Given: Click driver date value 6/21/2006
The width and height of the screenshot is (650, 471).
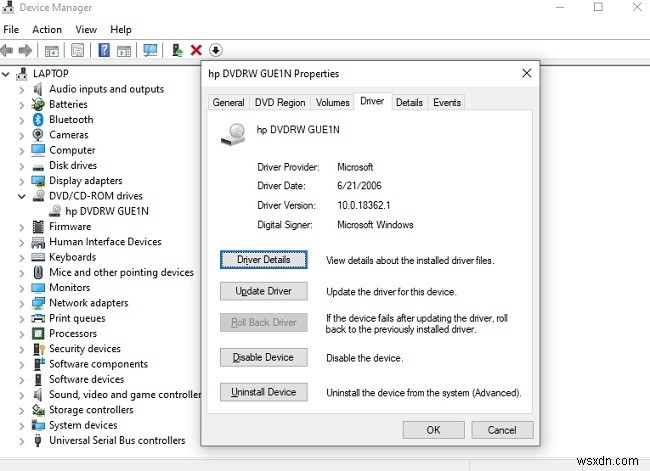Looking at the screenshot, I should click(x=359, y=186).
